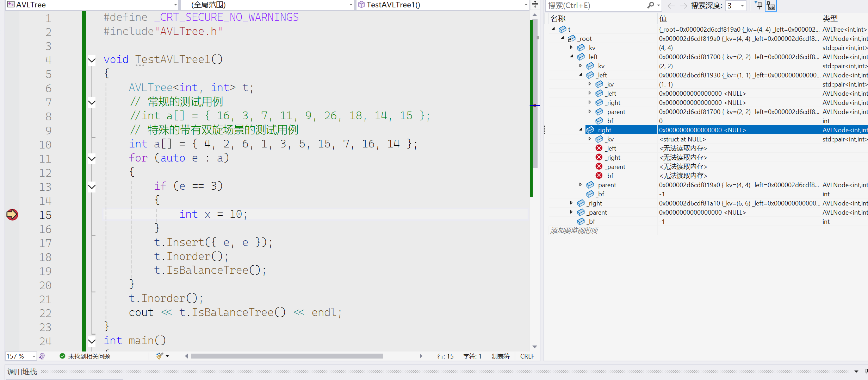This screenshot has width=868, height=380.
Task: Click the 名称 column header
Action: [x=558, y=18]
